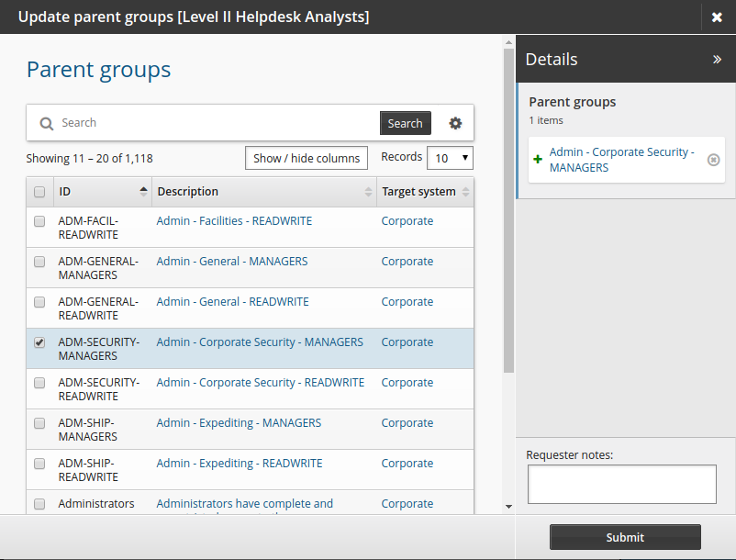Sort by the ID column arrows
The width and height of the screenshot is (736, 560).
click(x=143, y=192)
